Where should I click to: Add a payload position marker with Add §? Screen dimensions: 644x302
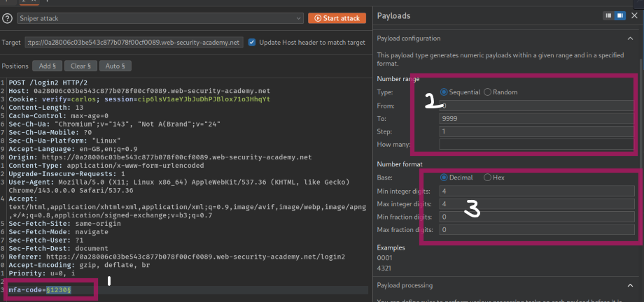click(x=47, y=66)
